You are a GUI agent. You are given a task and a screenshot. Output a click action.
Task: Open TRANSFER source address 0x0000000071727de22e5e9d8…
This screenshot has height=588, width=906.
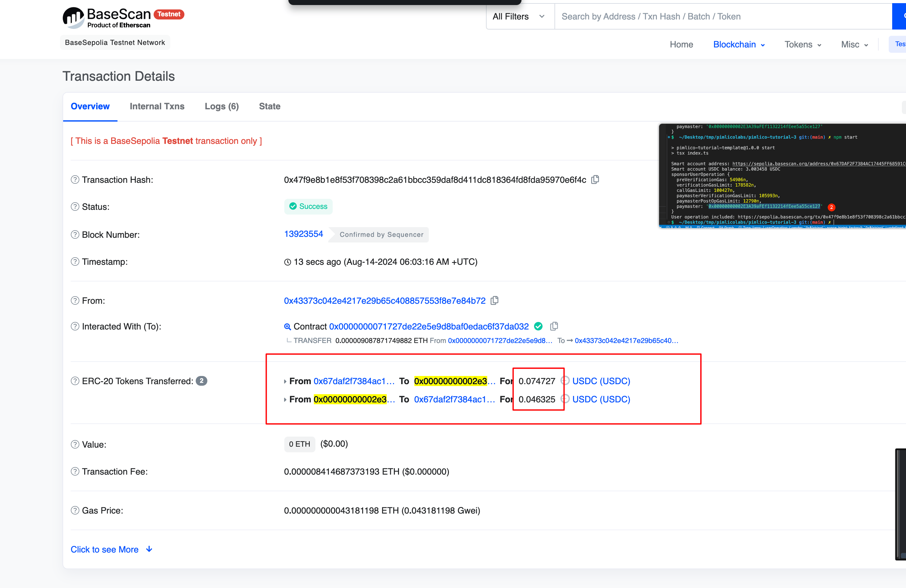[x=500, y=340]
